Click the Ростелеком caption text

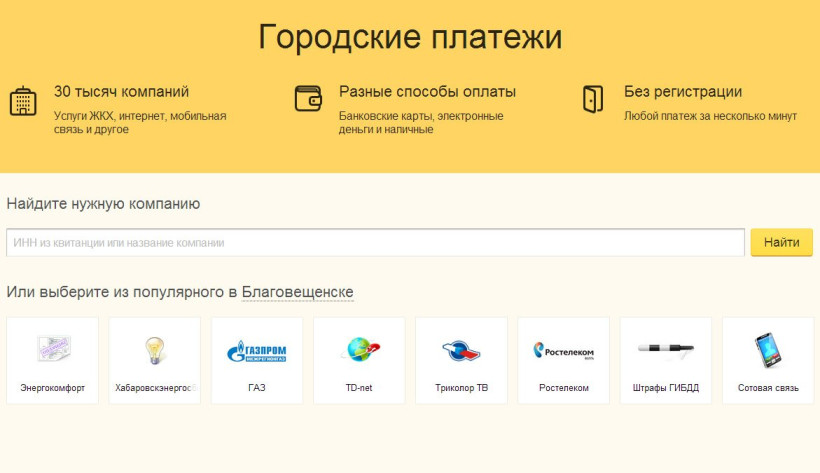[563, 387]
